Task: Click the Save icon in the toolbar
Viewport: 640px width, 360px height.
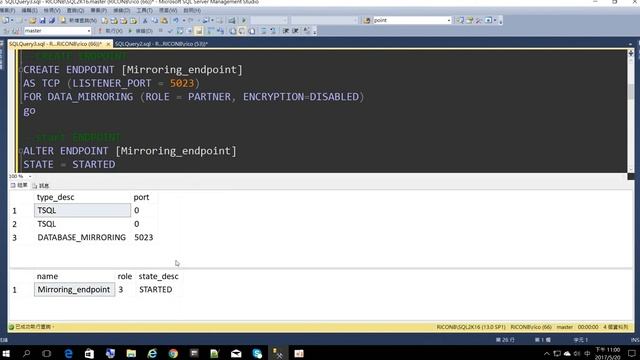Action: point(42,20)
